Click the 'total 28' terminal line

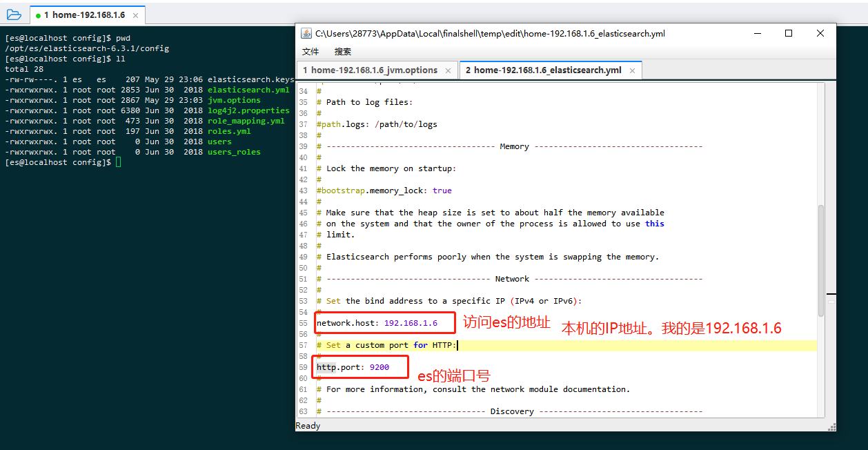tap(24, 69)
